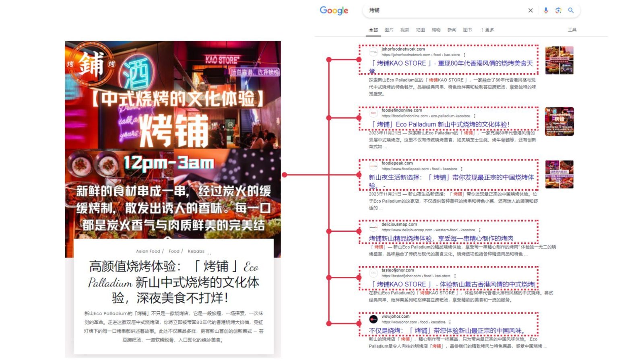Click the blue search magnifier icon
This screenshot has height=362, width=644.
pyautogui.click(x=571, y=10)
